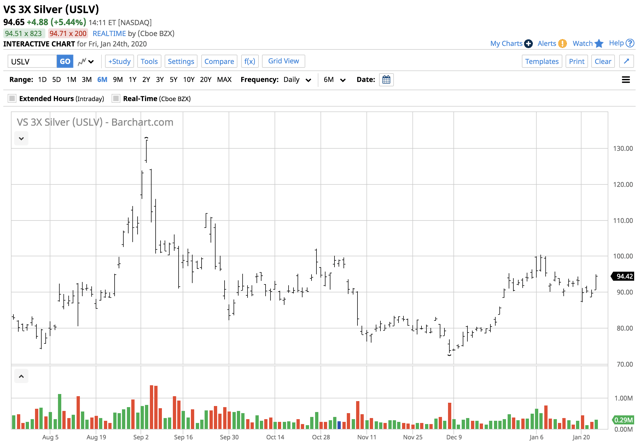This screenshot has width=640, height=441.
Task: Select the 1Y range
Action: 133,80
